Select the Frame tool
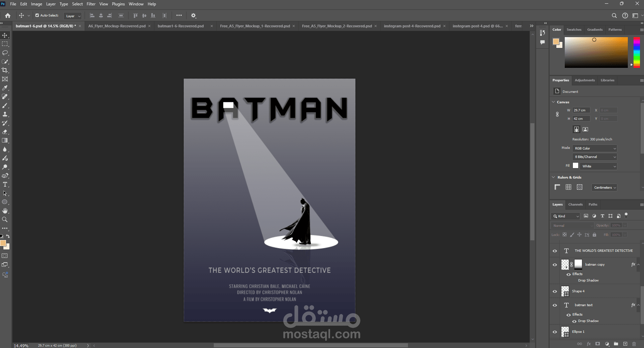 tap(5, 79)
